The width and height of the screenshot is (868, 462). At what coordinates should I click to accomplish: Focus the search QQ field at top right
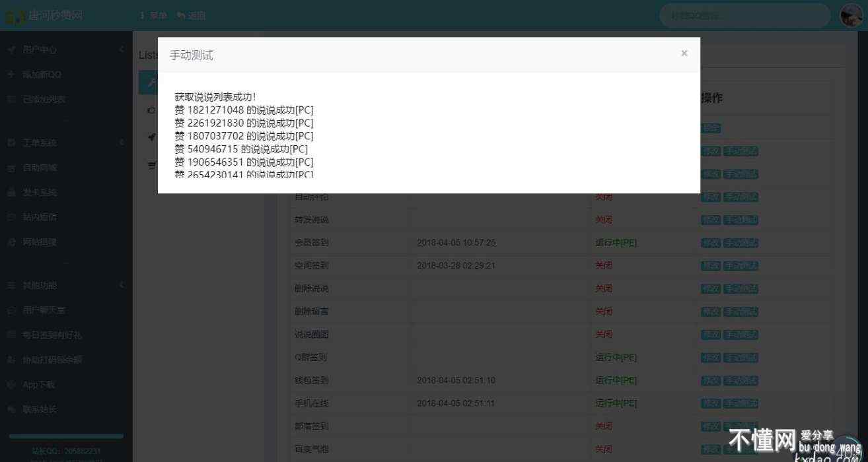(744, 15)
